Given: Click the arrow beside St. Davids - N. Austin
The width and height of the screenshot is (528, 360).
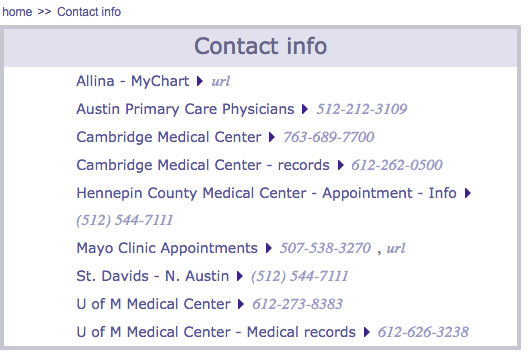Looking at the screenshot, I should pyautogui.click(x=240, y=276).
